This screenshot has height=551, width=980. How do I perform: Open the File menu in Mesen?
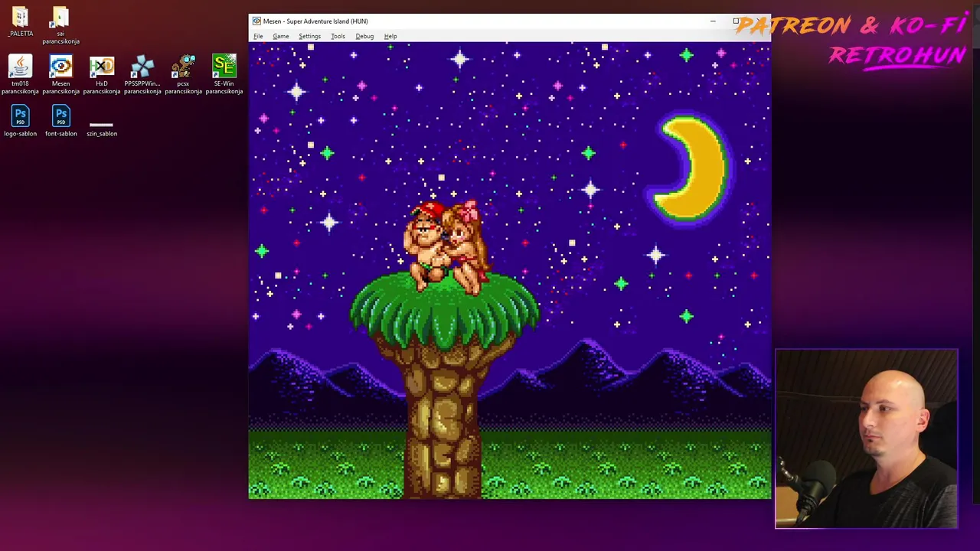(x=258, y=36)
